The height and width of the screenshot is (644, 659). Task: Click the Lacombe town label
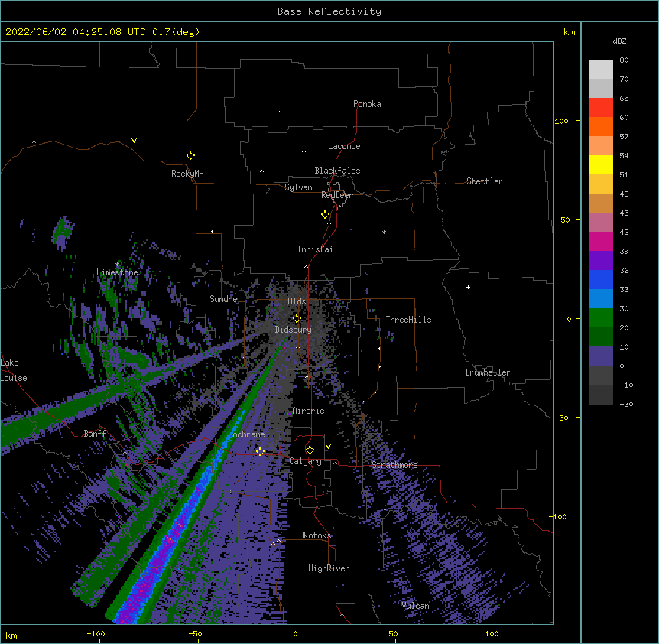coord(344,146)
